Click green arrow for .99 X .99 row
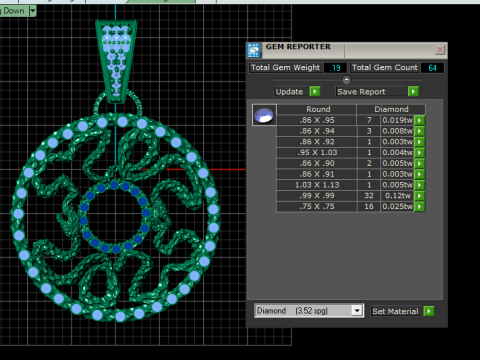Image resolution: width=480 pixels, height=360 pixels. 420,196
